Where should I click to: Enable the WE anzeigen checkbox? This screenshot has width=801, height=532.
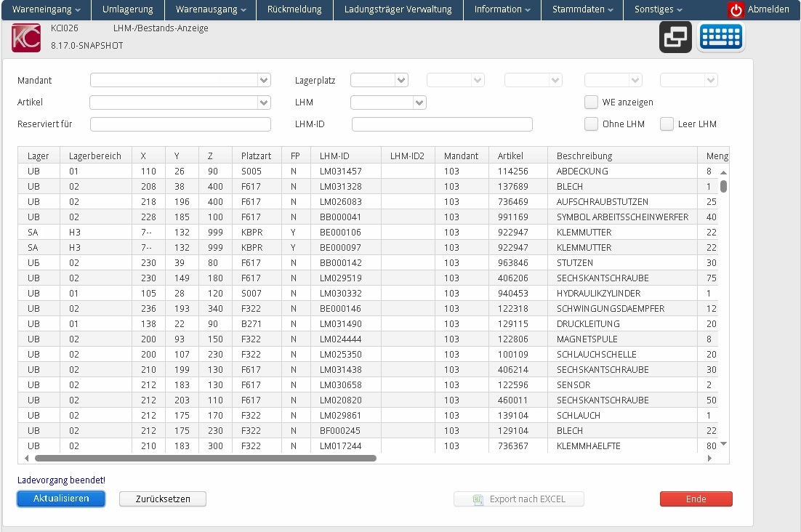[x=591, y=102]
